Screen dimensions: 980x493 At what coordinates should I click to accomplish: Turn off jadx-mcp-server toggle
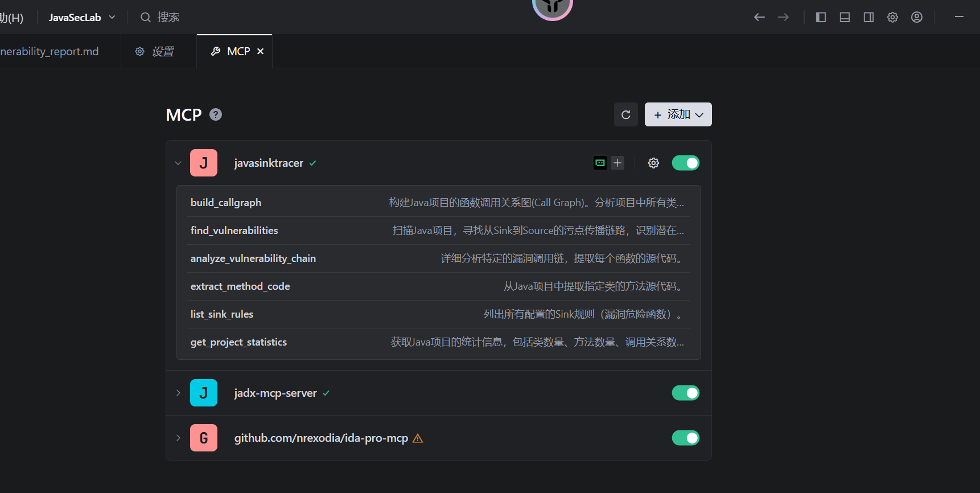(685, 393)
